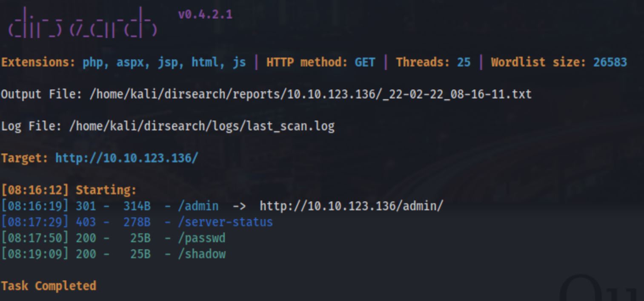Open the redirect link ending in /admin/

tap(351, 206)
